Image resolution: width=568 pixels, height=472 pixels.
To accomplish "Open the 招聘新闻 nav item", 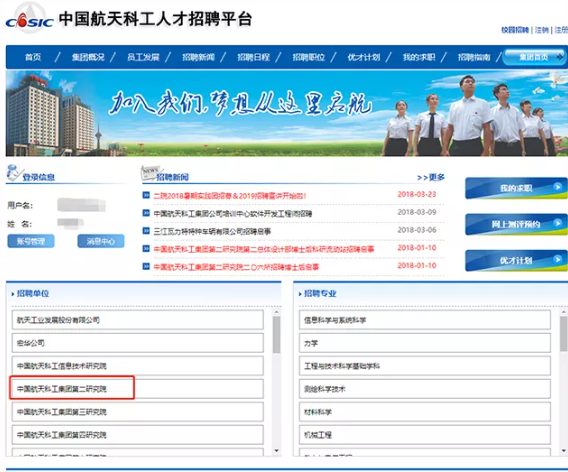I will point(198,57).
